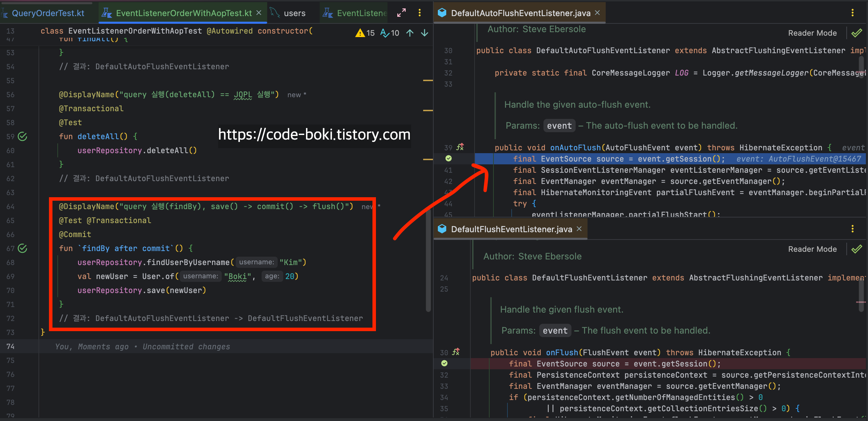Click the findBy after commit test run icon
Image resolution: width=868 pixels, height=421 pixels.
pyautogui.click(x=22, y=248)
